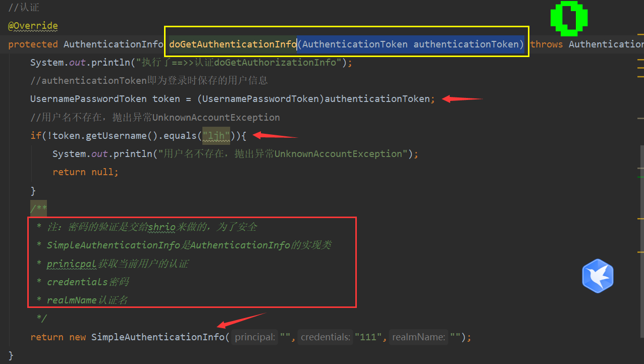644x364 pixels.
Task: Click the blue bird hexagon icon
Action: [598, 276]
